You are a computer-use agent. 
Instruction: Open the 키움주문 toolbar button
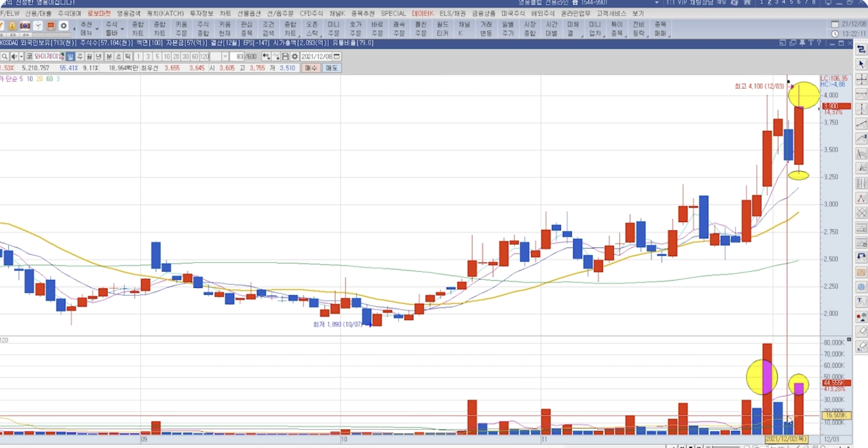coord(181,29)
